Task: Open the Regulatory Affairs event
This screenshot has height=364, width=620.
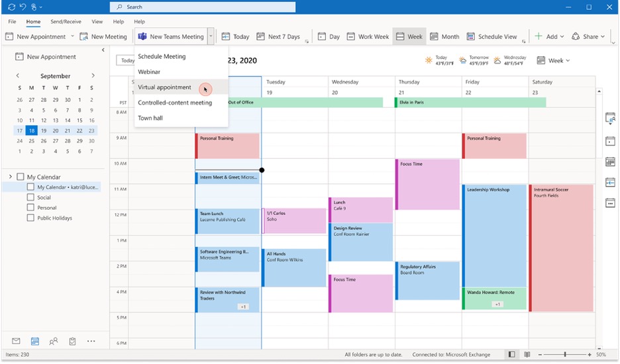Action: click(x=427, y=281)
